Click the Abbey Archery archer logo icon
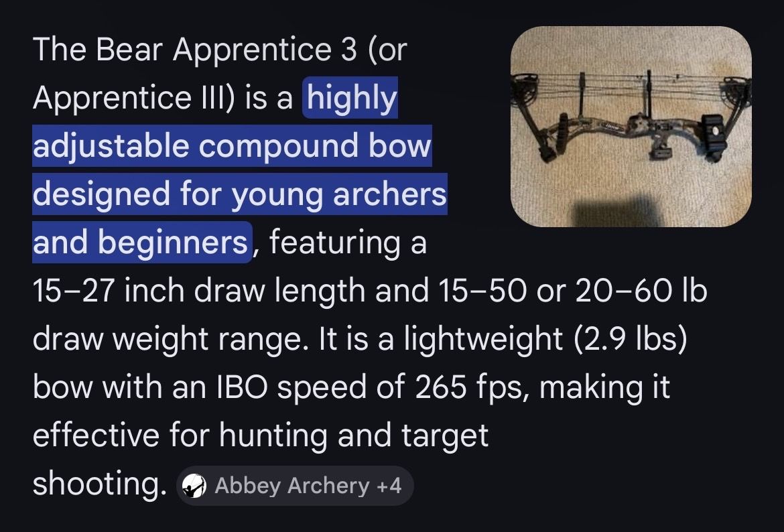784x532 pixels. point(195,485)
